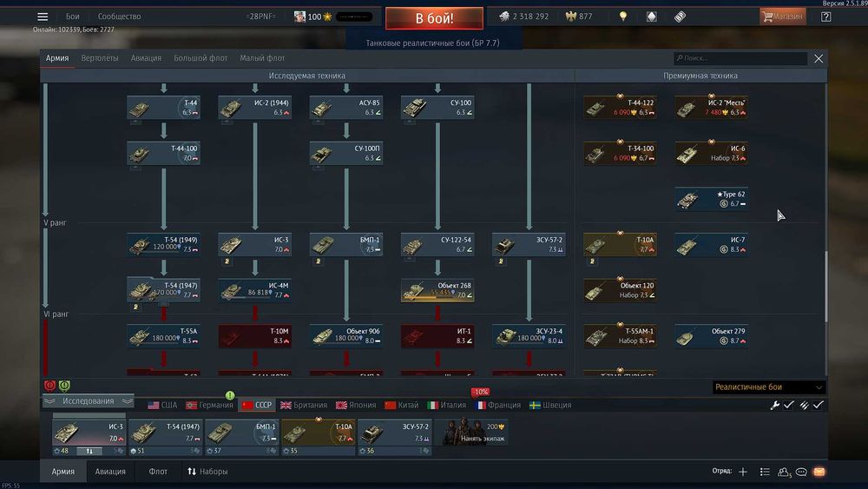Image resolution: width=868 pixels, height=489 pixels.
Task: Select the premium ИС-7 vehicle
Action: pyautogui.click(x=712, y=244)
